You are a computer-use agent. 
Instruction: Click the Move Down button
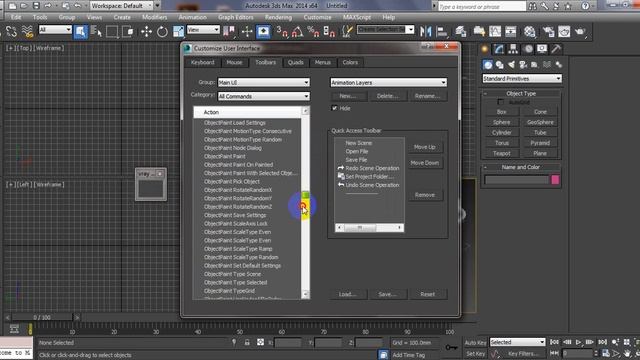pos(424,162)
